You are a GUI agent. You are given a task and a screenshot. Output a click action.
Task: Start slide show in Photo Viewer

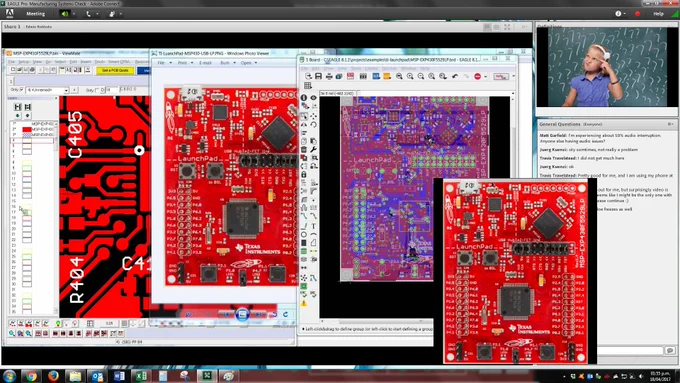(242, 314)
